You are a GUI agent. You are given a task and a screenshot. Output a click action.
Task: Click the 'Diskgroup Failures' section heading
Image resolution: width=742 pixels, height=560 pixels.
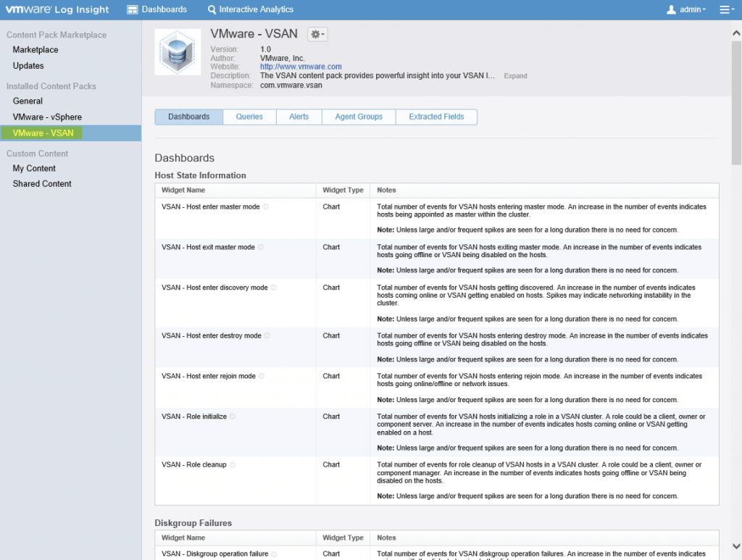tap(193, 523)
